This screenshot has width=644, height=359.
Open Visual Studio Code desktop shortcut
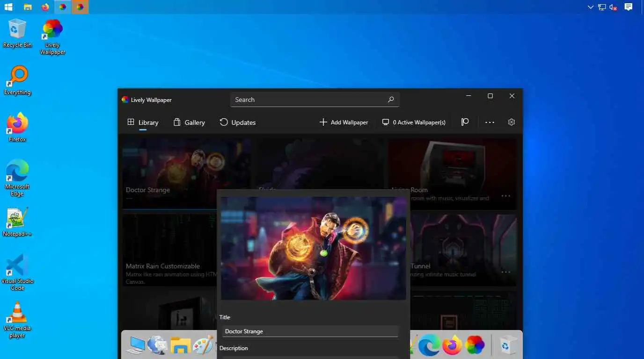tap(17, 273)
